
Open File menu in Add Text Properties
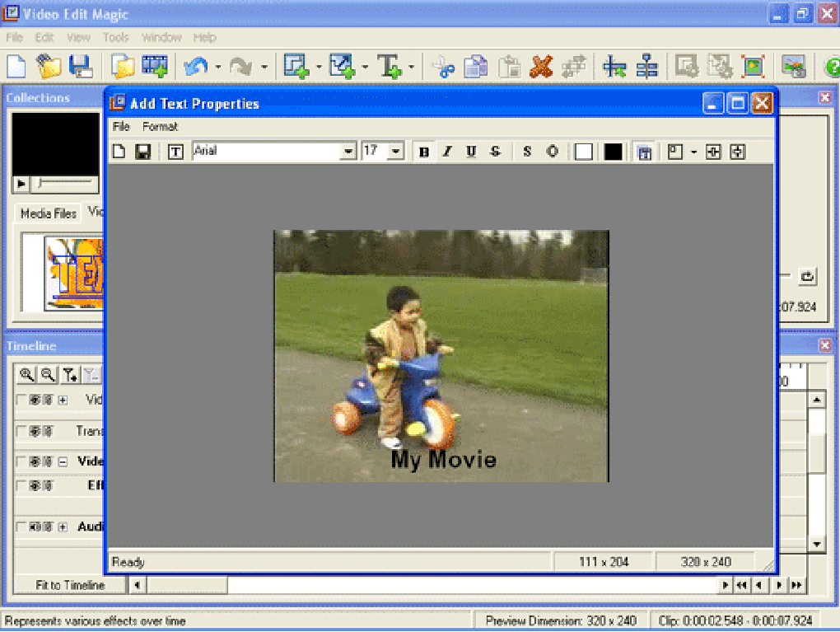coord(121,127)
